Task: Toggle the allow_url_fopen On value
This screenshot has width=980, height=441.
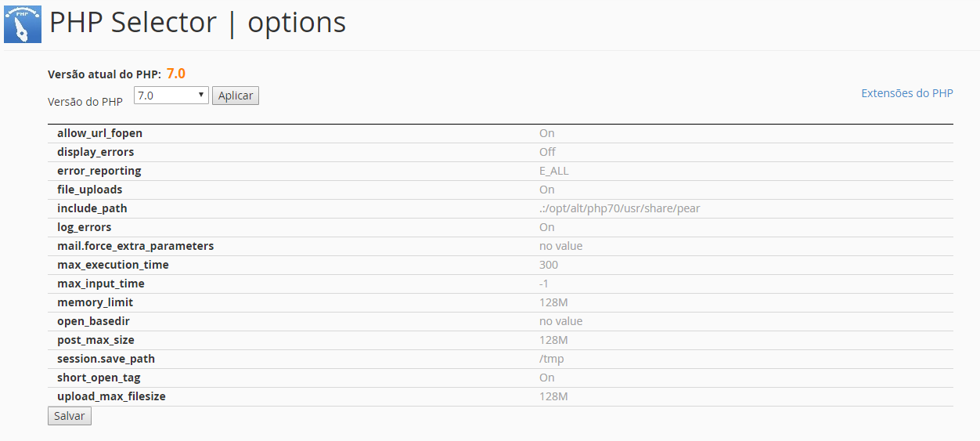Action: pos(546,133)
